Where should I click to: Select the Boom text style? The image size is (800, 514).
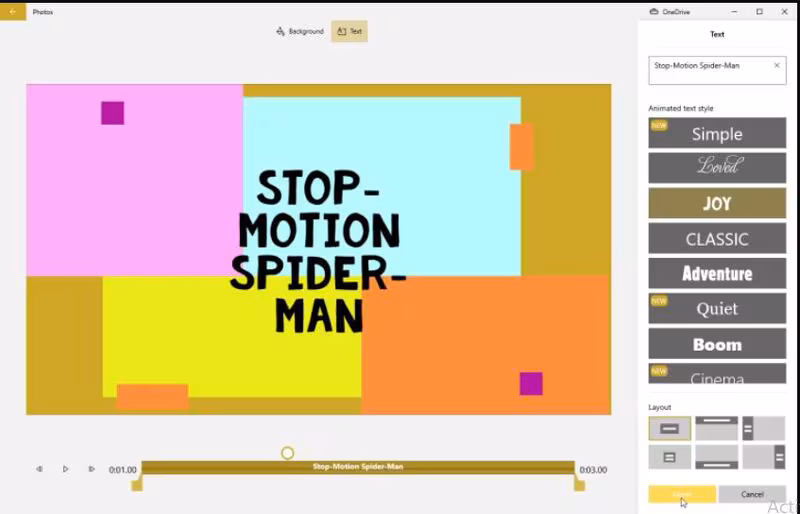pyautogui.click(x=717, y=344)
